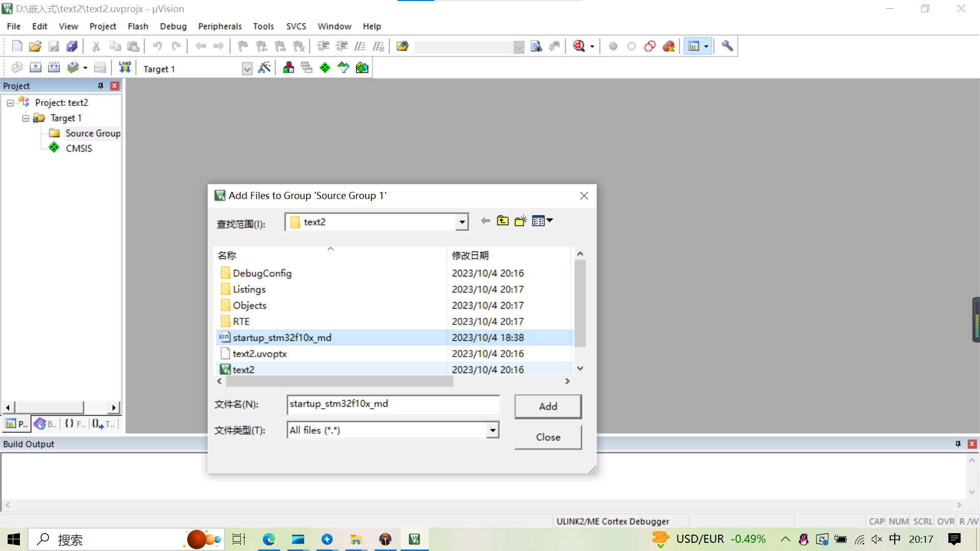Open debug dropdown arrow beside magnifier
Viewport: 980px width, 551px height.
click(592, 46)
